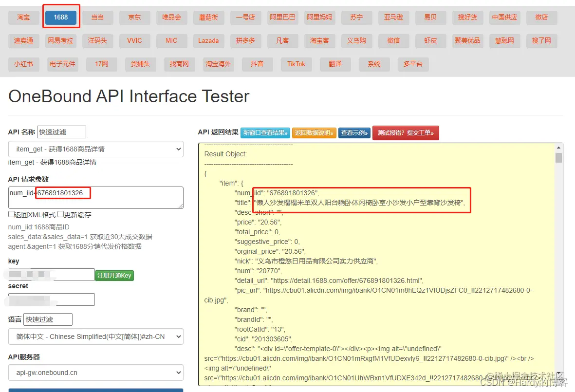The width and height of the screenshot is (575, 392).
Task: Switch to the 京东 platform tab
Action: [134, 17]
